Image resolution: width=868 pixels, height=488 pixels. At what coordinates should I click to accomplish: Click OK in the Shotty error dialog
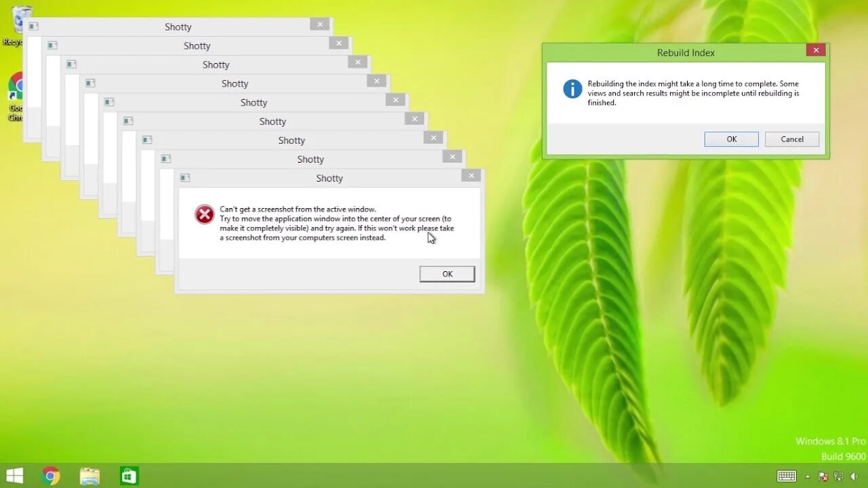[x=447, y=274]
